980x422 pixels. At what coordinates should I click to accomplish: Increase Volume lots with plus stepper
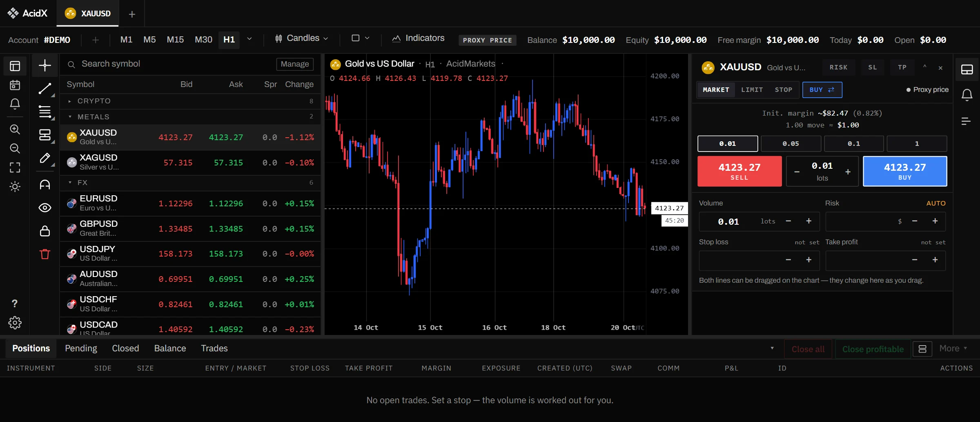click(x=809, y=221)
